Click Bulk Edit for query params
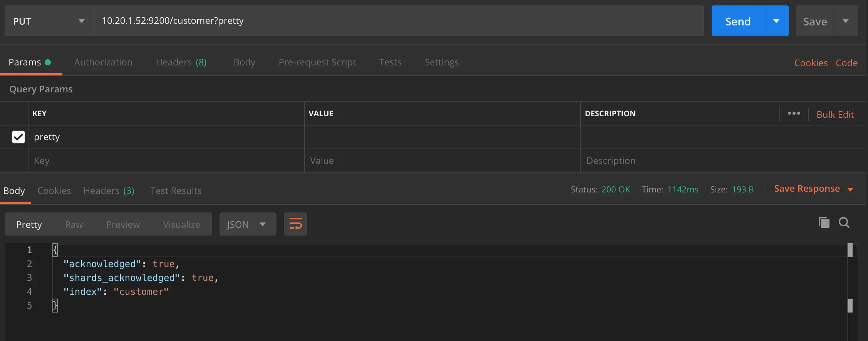 point(835,115)
